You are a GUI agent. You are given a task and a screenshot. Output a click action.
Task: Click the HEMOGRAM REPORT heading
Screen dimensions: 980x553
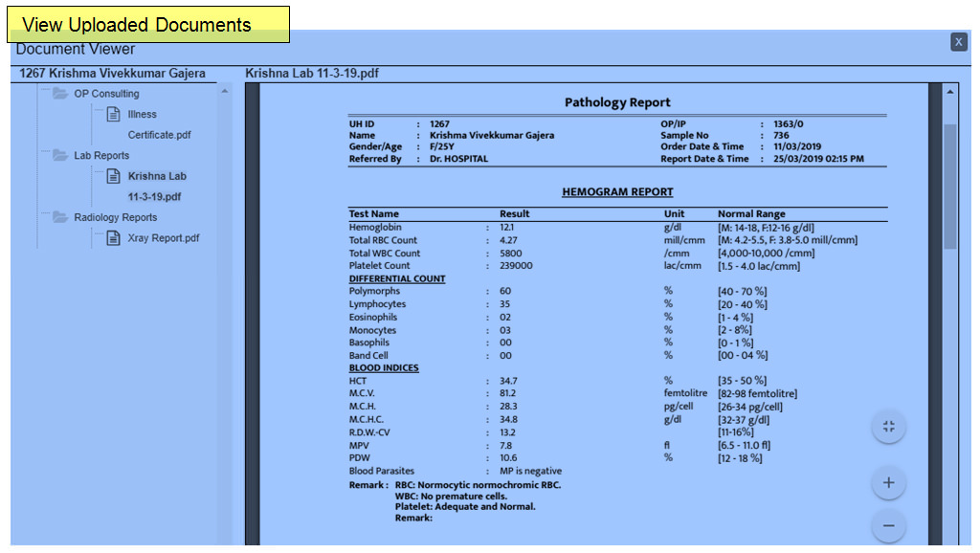click(617, 192)
